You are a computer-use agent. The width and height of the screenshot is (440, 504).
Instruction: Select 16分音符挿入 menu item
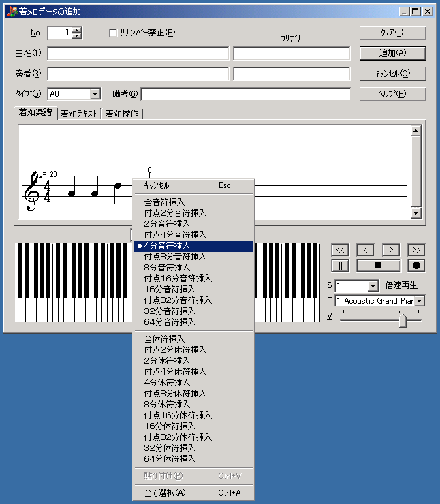(x=193, y=289)
